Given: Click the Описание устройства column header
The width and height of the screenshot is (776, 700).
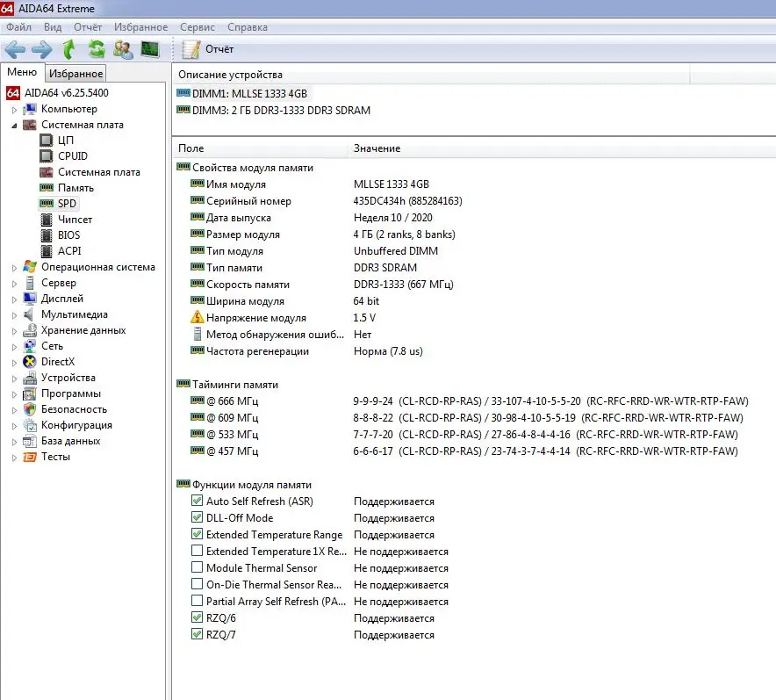Looking at the screenshot, I should click(430, 75).
